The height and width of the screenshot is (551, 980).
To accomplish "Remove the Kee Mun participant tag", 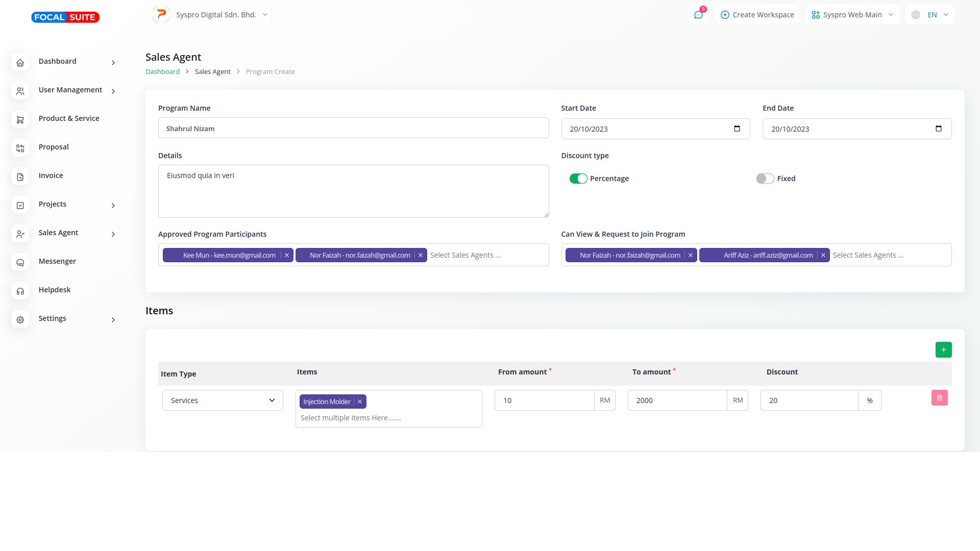I will [x=287, y=255].
